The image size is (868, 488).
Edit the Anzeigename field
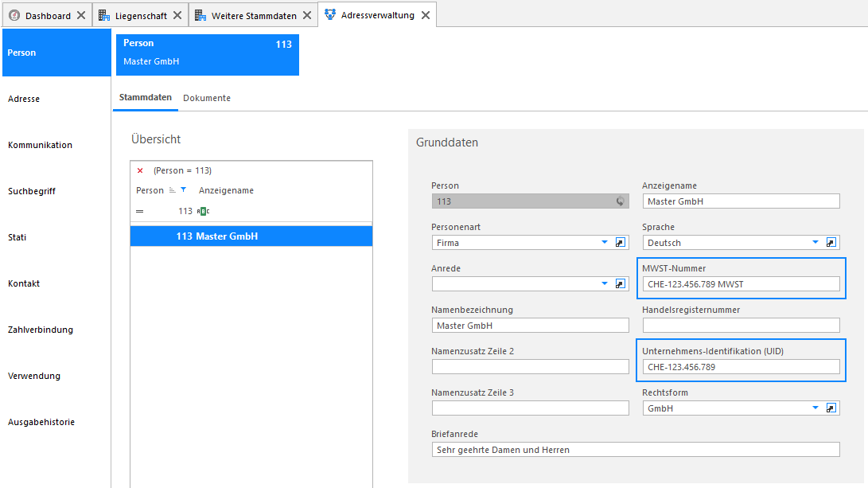[x=741, y=201]
